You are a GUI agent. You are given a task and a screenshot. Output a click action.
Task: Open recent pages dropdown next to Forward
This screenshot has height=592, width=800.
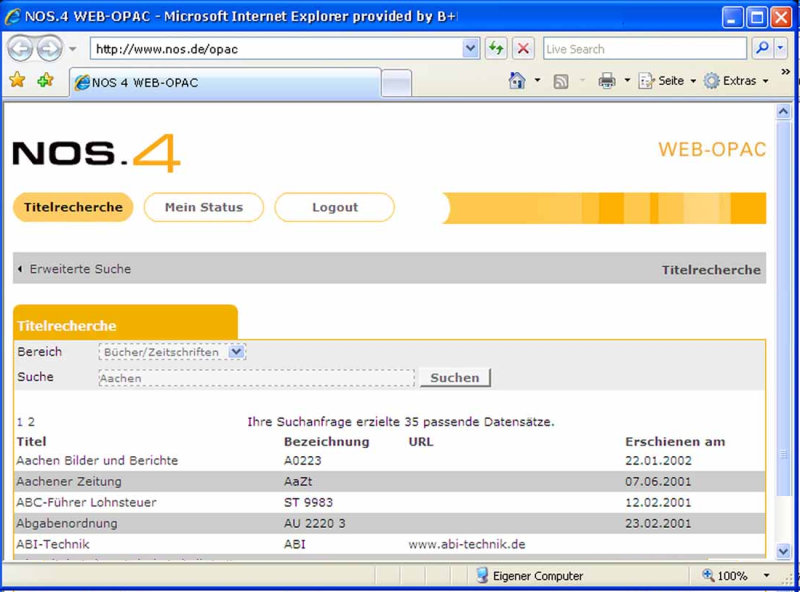point(72,49)
